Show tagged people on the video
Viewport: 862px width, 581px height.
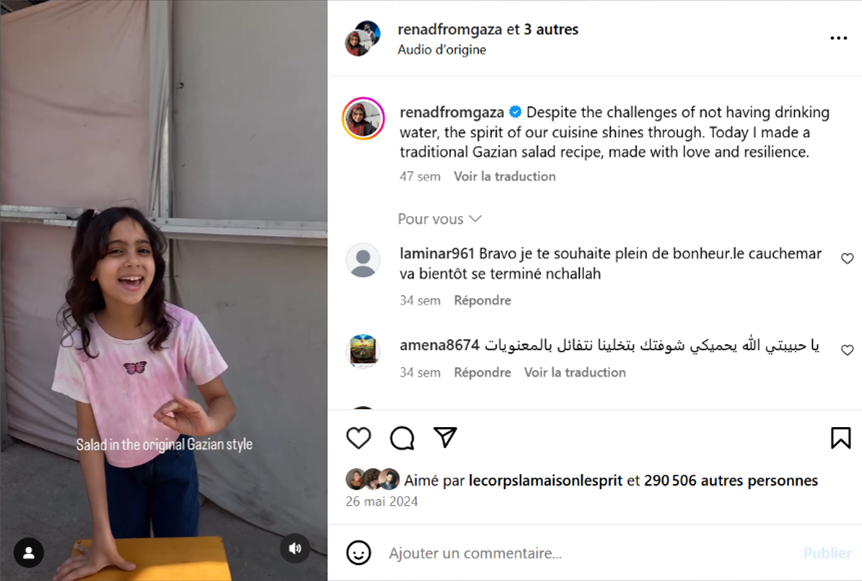(29, 552)
